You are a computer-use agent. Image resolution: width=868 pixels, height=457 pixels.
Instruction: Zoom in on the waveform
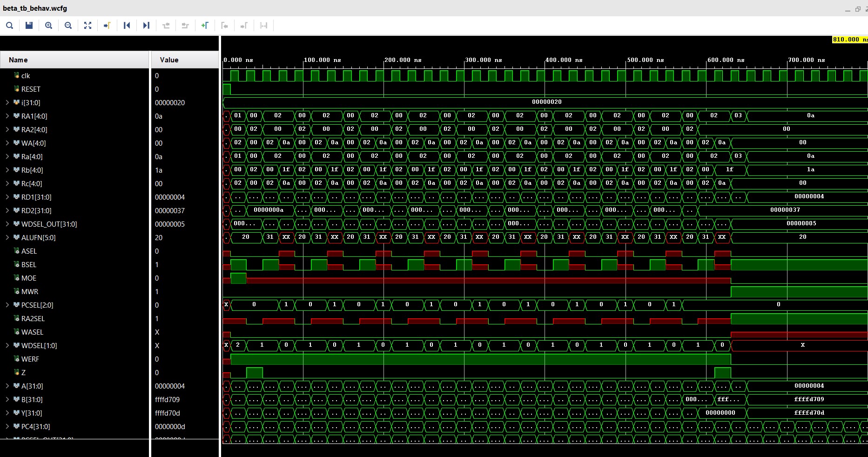coord(48,26)
